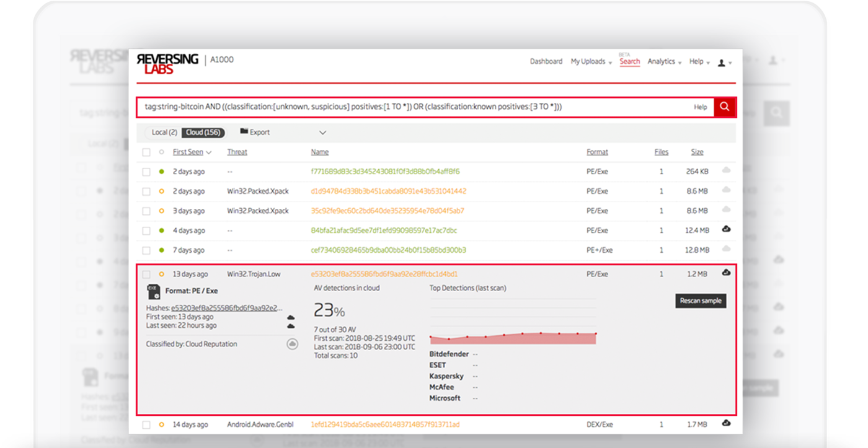Click green status dot of 84bfa21afac9 row

[162, 231]
